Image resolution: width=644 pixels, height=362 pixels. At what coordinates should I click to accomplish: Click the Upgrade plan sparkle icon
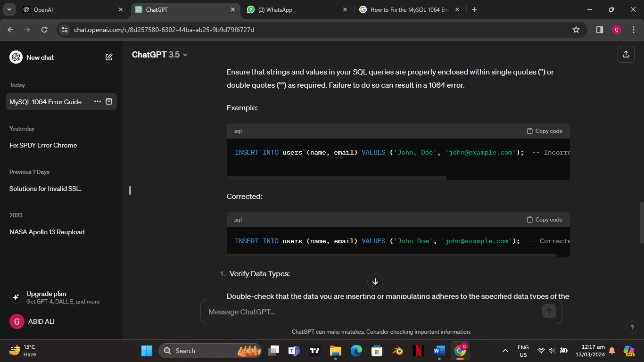pyautogui.click(x=16, y=297)
